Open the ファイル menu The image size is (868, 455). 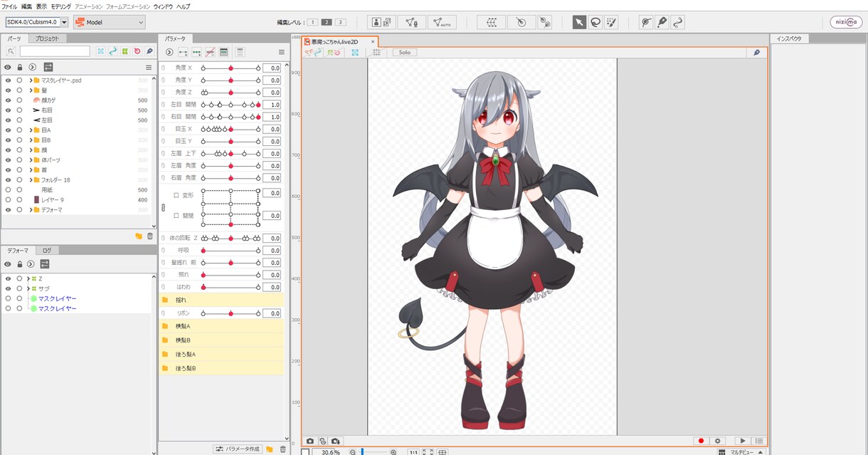(9, 6)
